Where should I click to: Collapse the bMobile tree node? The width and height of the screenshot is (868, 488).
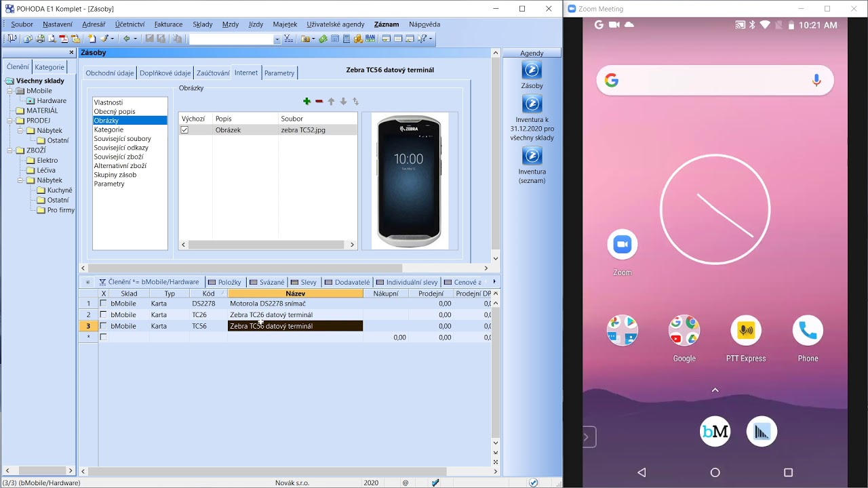click(x=10, y=91)
